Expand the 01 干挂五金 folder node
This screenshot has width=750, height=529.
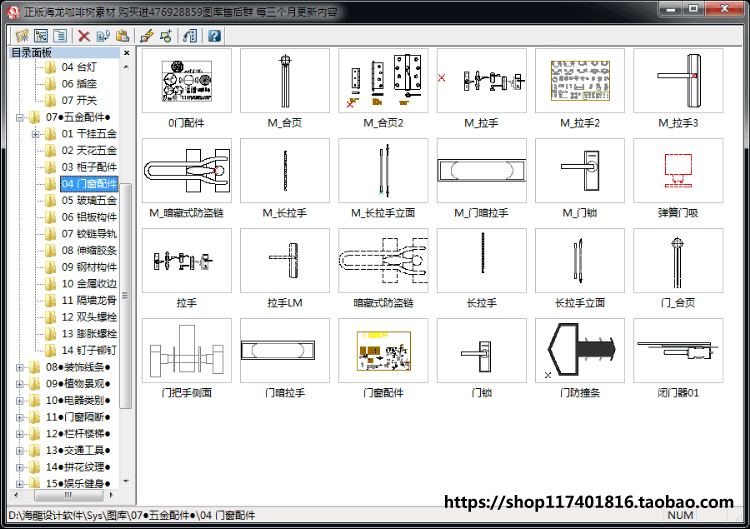35,134
